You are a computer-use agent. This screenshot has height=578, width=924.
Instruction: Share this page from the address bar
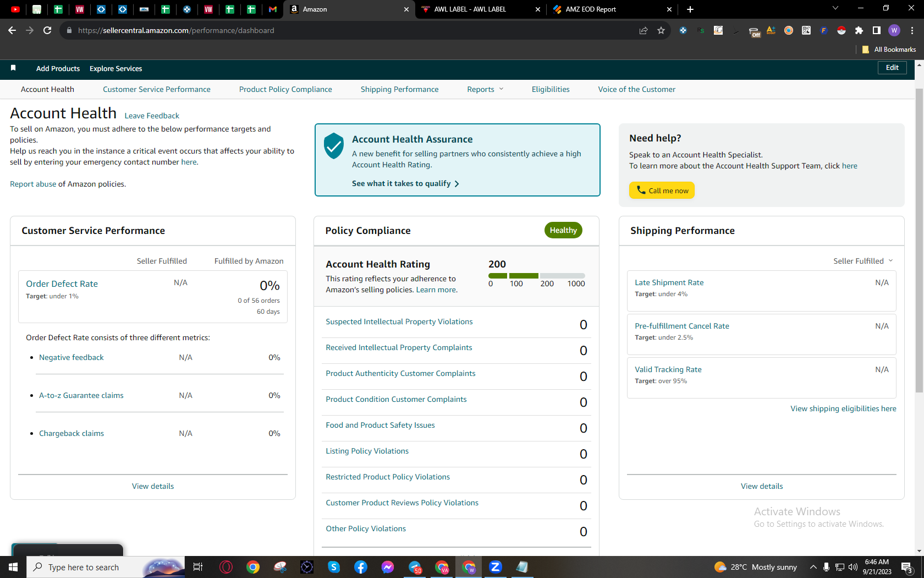click(643, 30)
